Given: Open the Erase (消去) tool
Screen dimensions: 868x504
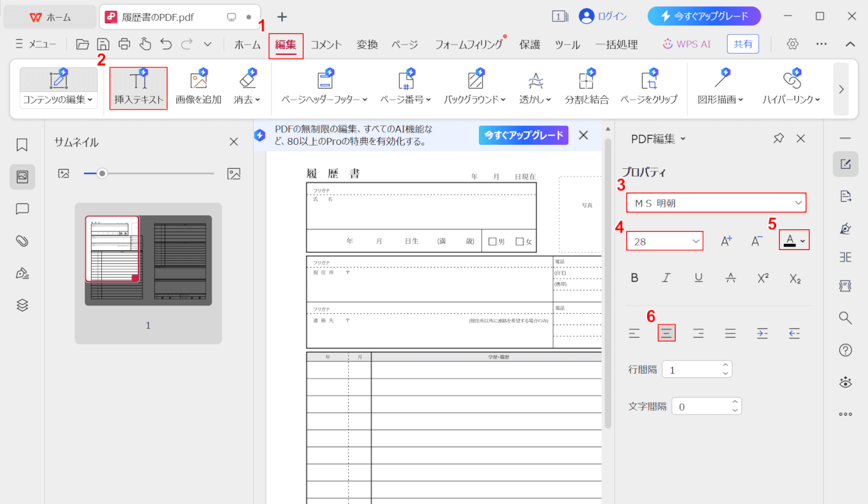Looking at the screenshot, I should 247,88.
